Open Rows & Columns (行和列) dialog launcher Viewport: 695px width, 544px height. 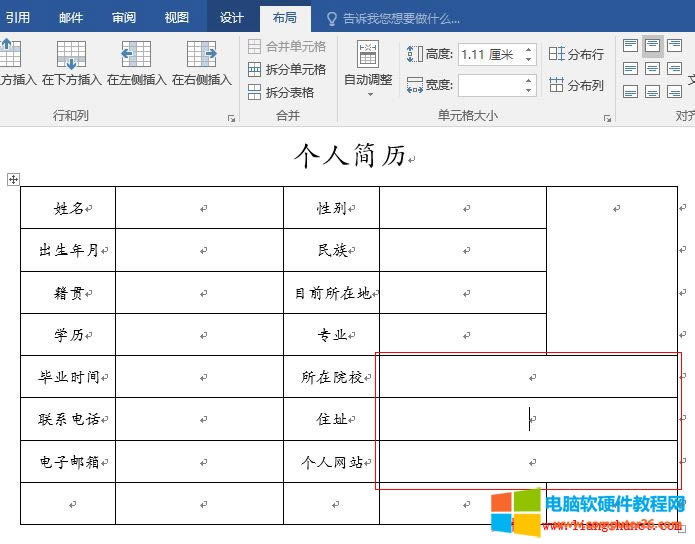click(x=231, y=118)
